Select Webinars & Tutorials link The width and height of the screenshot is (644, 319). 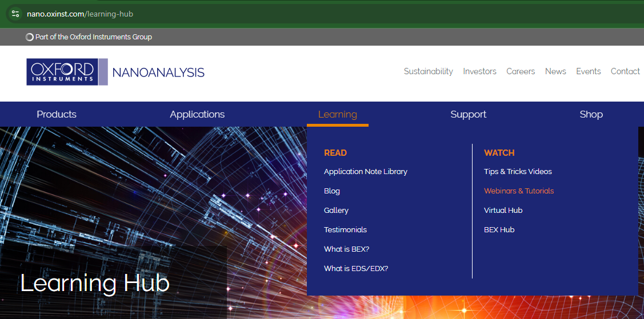519,191
